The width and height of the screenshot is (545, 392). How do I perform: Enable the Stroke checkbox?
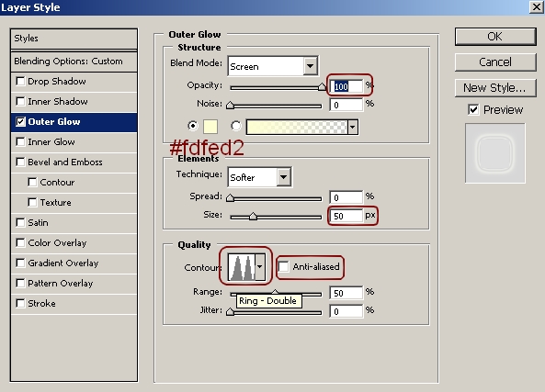tap(20, 303)
